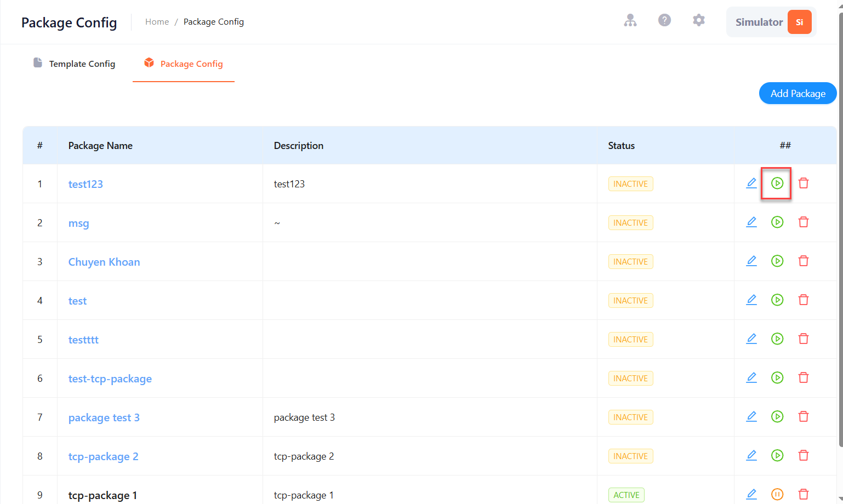
Task: Open the test123 package link
Action: 86,184
